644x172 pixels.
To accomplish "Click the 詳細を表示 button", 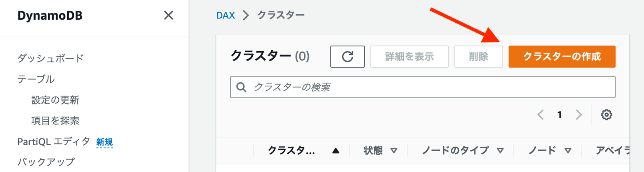I will [x=409, y=57].
